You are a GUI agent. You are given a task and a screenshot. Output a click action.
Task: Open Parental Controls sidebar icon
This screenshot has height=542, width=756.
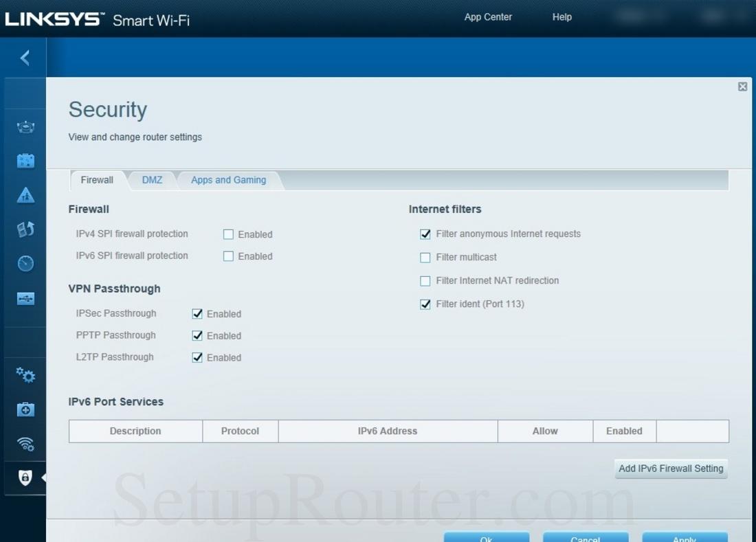[25, 195]
